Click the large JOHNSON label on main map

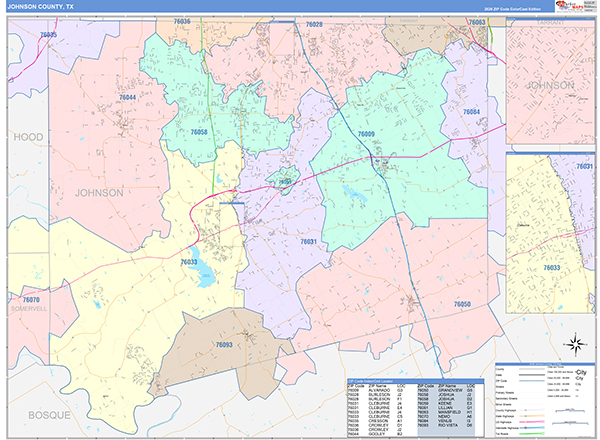point(99,193)
